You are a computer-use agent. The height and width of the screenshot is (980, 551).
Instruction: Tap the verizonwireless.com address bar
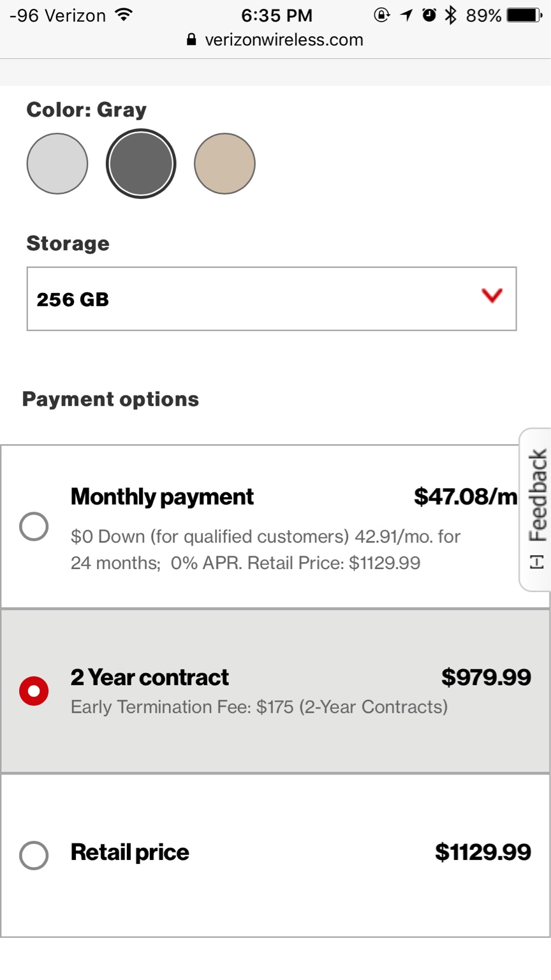(275, 40)
